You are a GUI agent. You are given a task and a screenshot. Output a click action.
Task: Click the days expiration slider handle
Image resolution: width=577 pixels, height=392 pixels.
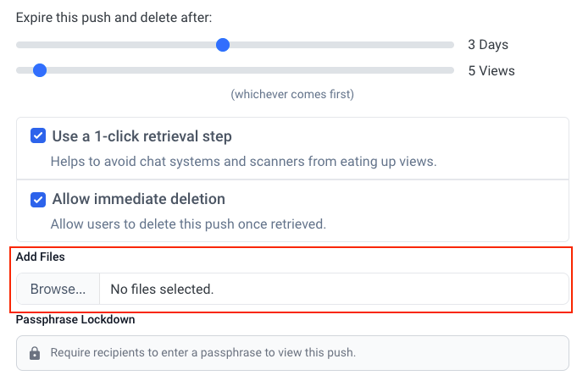point(223,45)
